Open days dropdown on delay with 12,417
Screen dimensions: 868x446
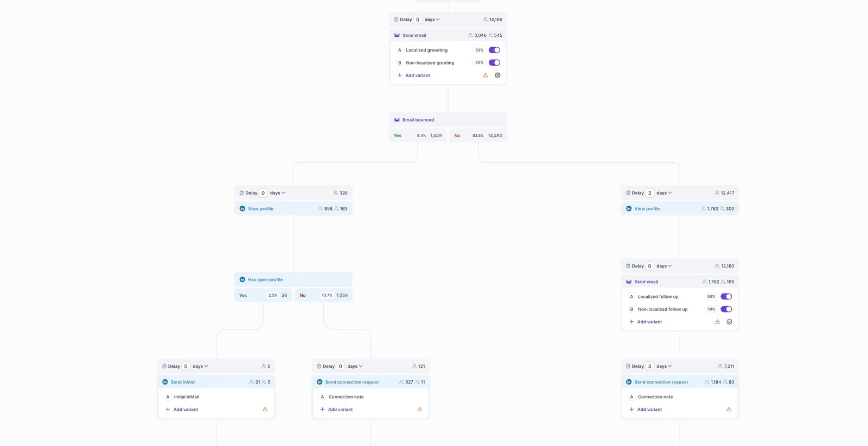click(664, 193)
